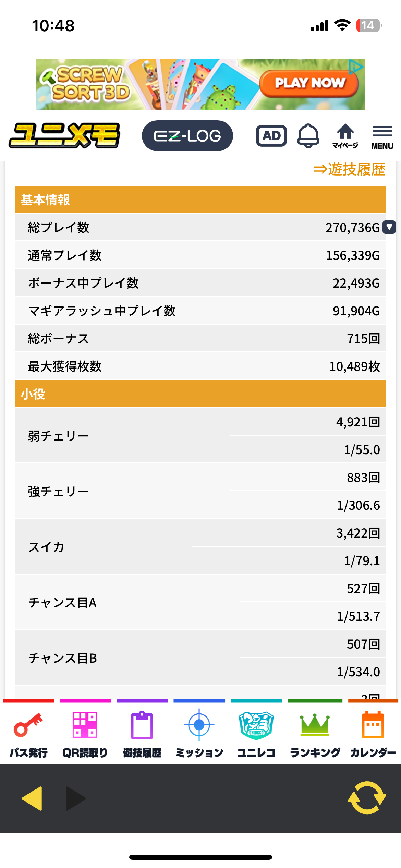Tap the notification bell icon
This screenshot has height=868, width=401.
[308, 136]
